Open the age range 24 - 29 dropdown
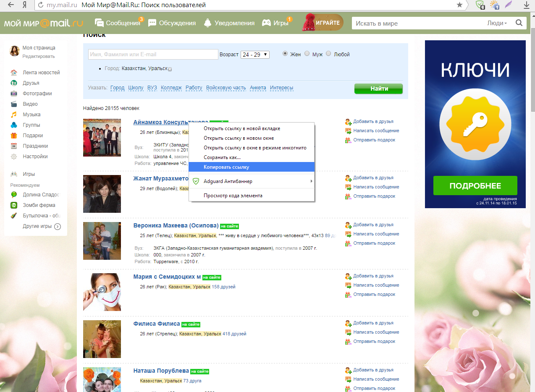 (x=255, y=55)
